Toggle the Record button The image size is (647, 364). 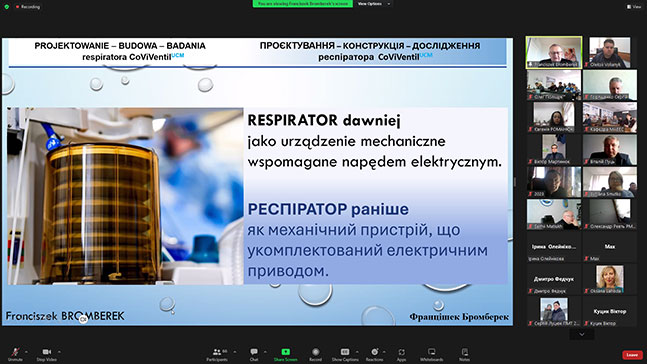(316, 354)
